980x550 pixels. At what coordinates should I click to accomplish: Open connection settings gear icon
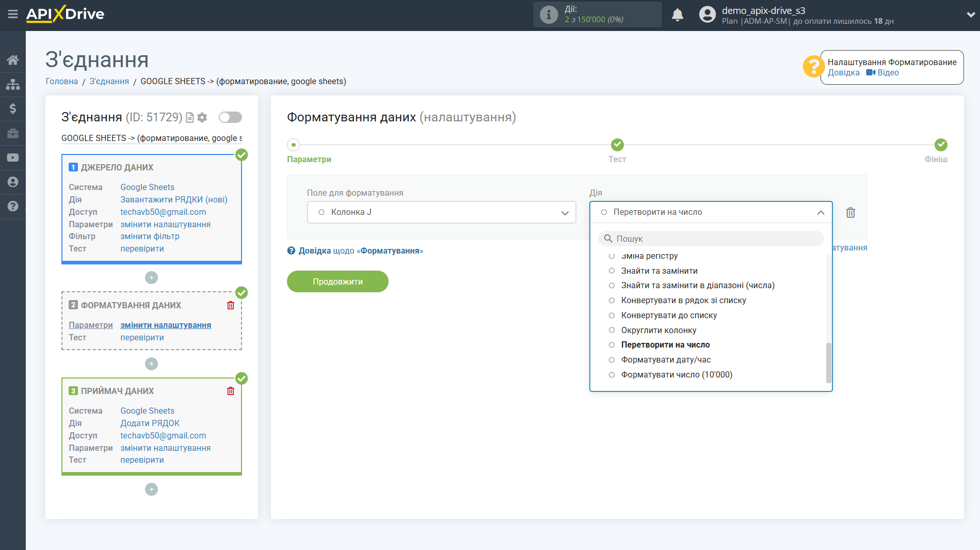tap(202, 118)
